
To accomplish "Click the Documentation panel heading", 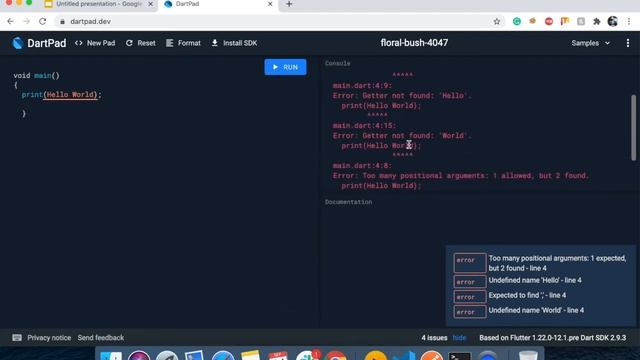I will click(348, 202).
